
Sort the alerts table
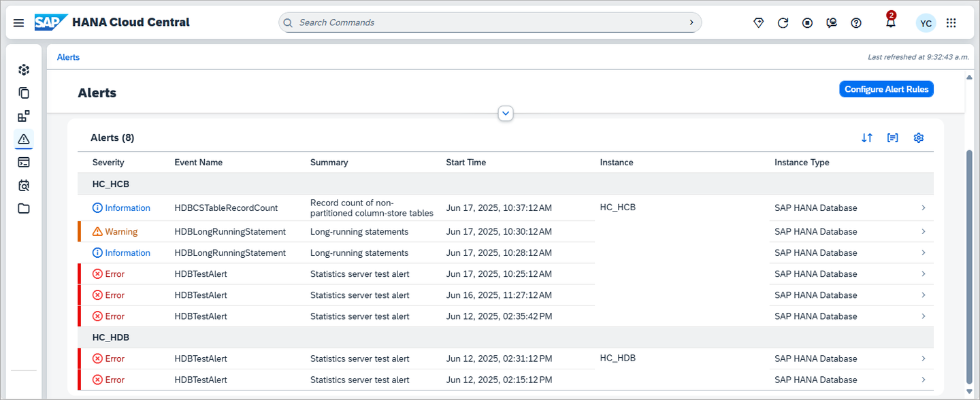coord(867,137)
